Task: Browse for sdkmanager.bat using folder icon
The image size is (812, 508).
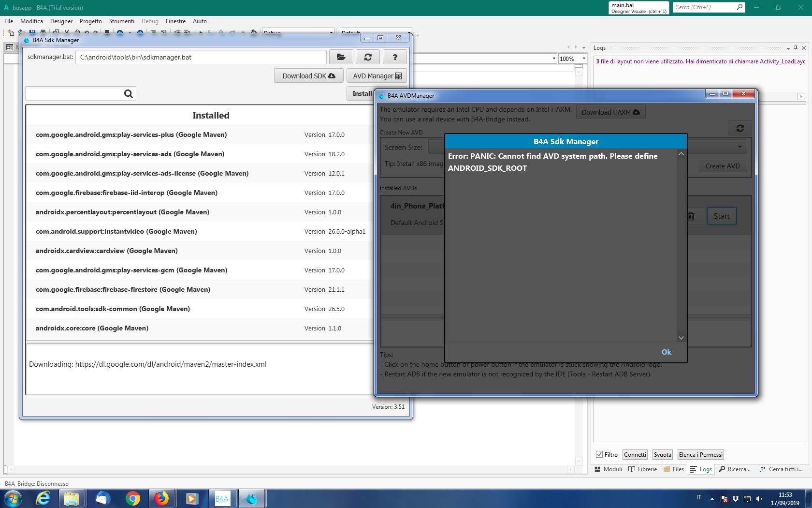Action: pos(341,57)
